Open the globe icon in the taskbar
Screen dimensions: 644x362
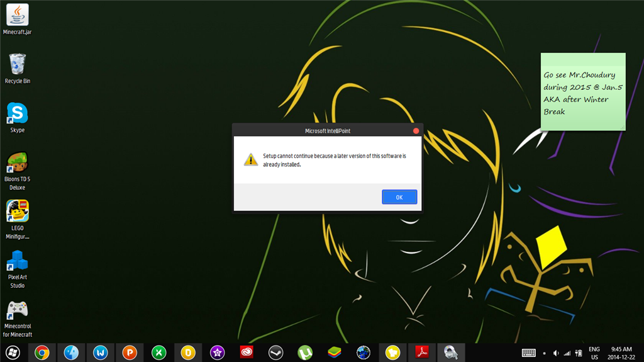tap(364, 353)
